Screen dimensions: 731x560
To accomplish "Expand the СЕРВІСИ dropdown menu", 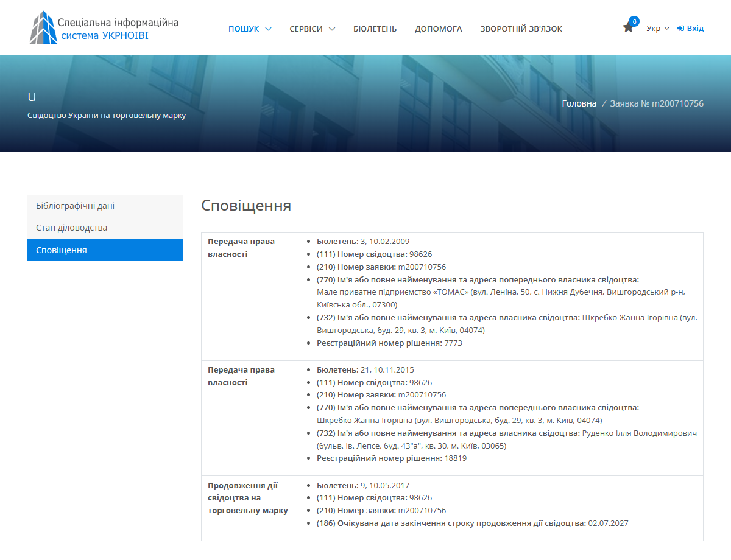I will [312, 29].
